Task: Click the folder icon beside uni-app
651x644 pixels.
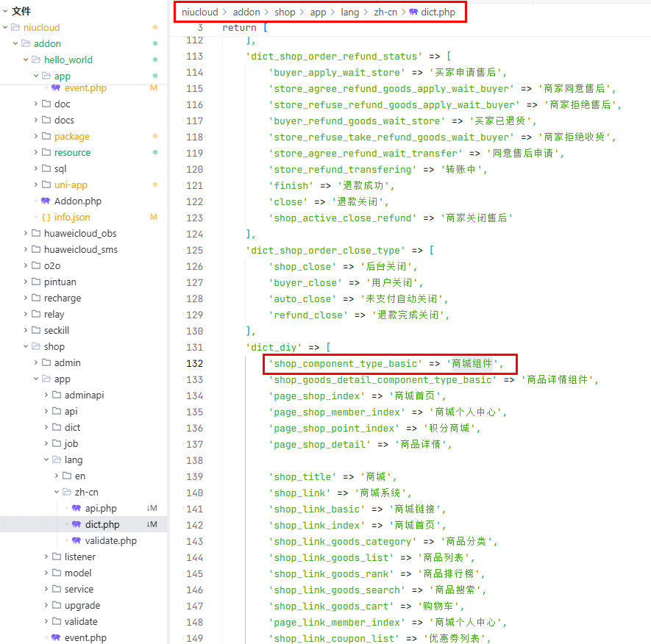Action: click(x=46, y=185)
